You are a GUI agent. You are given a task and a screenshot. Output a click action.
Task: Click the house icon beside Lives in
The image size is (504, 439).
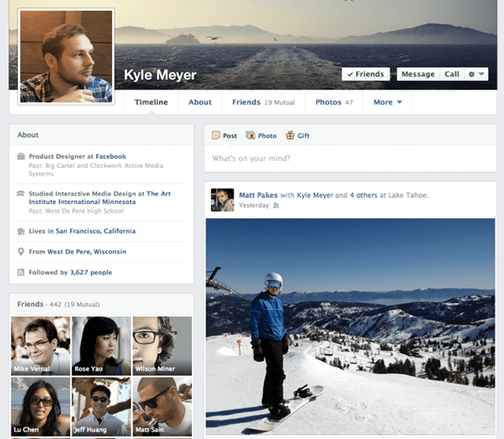click(21, 231)
